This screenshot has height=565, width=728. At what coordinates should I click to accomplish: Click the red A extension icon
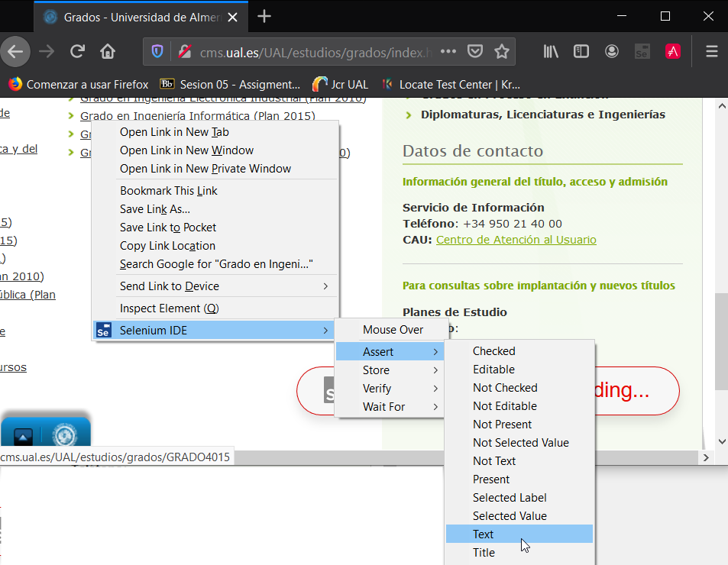(672, 51)
